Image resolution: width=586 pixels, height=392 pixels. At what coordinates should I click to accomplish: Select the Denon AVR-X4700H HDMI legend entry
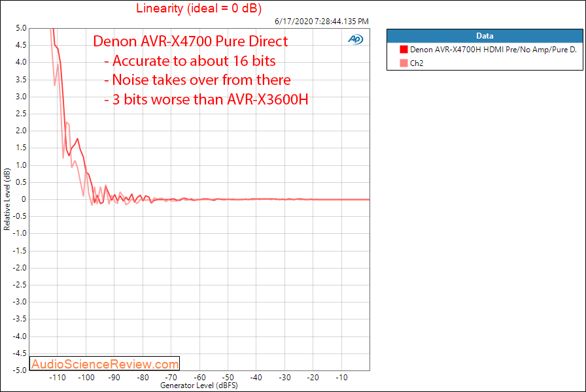493,49
